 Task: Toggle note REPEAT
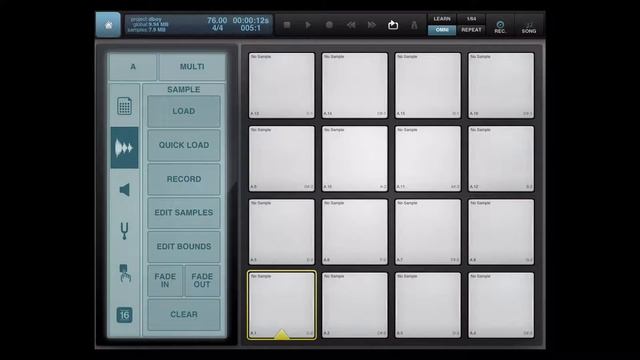coord(471,30)
